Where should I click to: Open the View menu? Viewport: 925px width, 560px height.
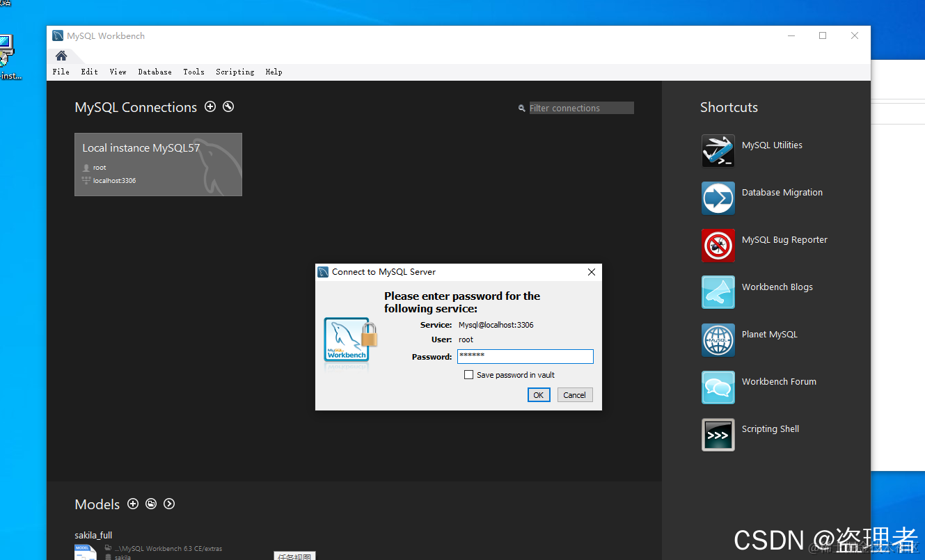[118, 72]
